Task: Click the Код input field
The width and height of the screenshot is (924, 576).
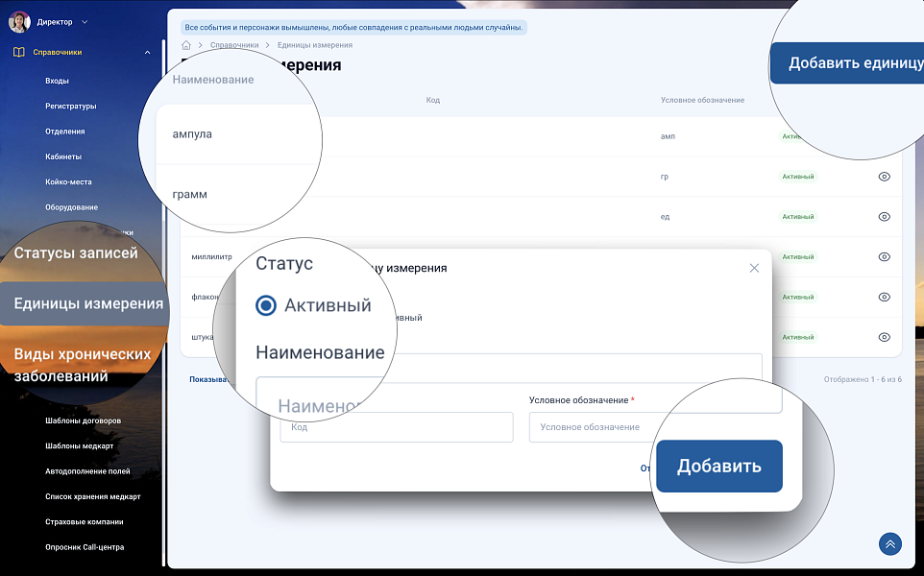Action: pos(397,427)
